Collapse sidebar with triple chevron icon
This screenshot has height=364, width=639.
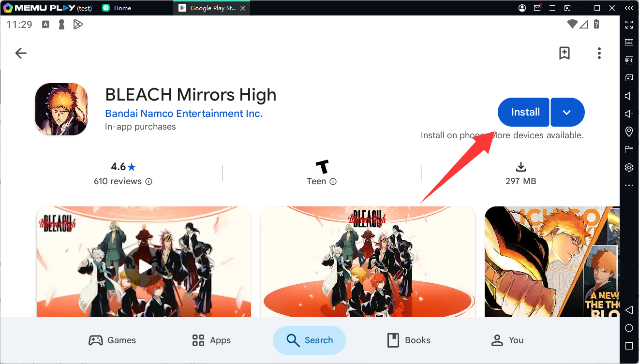point(629,8)
